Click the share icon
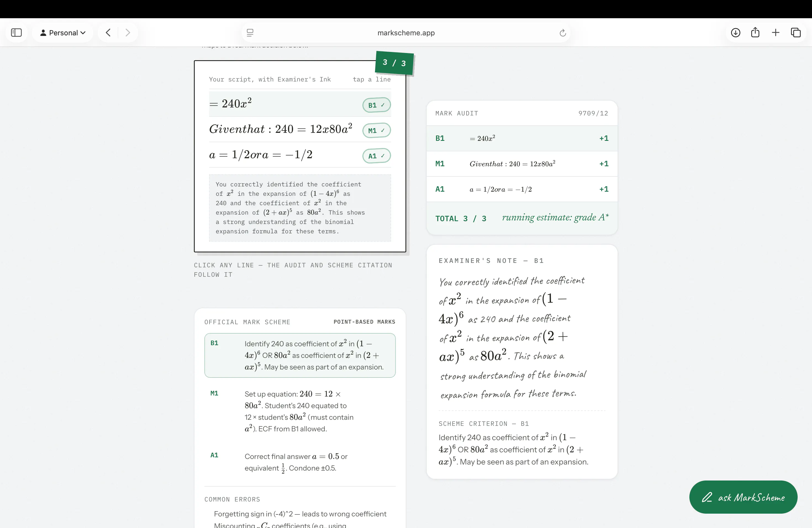Viewport: 812px width, 528px height. pos(755,32)
